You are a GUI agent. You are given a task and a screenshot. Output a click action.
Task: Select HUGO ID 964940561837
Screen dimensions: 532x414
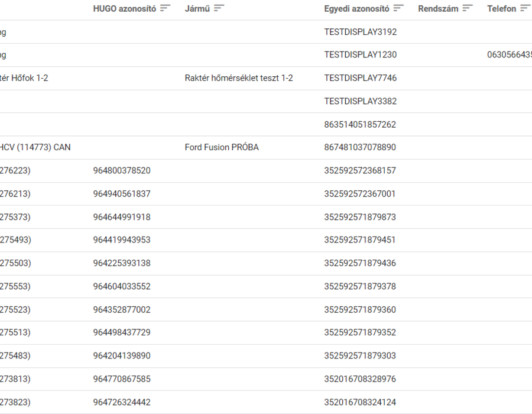coord(122,194)
